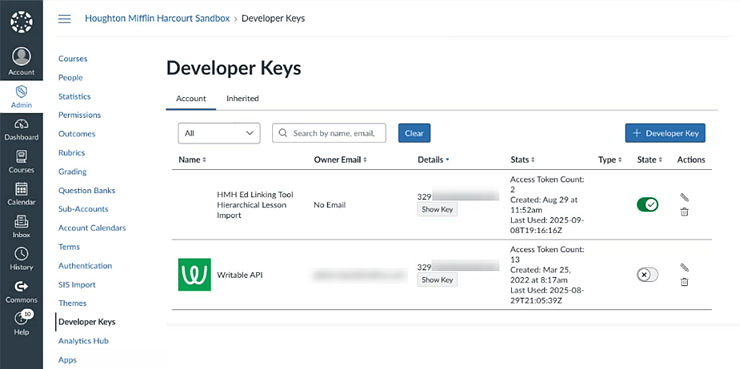This screenshot has width=740, height=369.
Task: Sort the table by State column
Action: [649, 160]
